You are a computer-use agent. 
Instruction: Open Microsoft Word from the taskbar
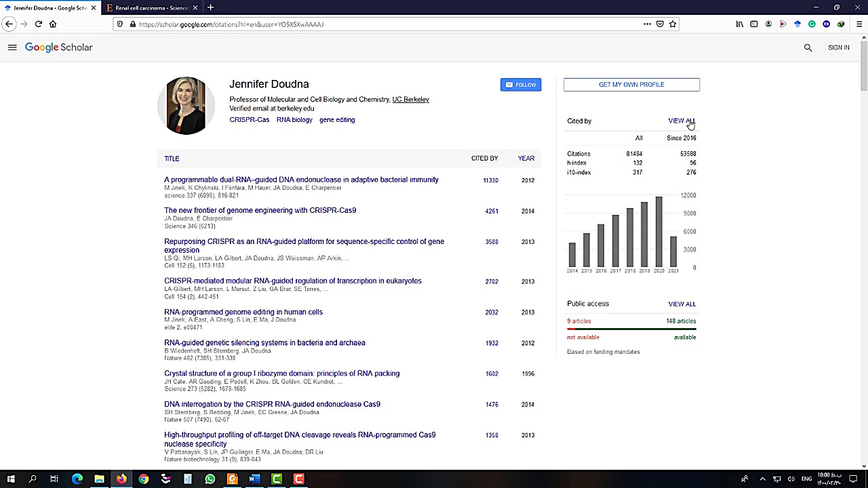pos(254,480)
